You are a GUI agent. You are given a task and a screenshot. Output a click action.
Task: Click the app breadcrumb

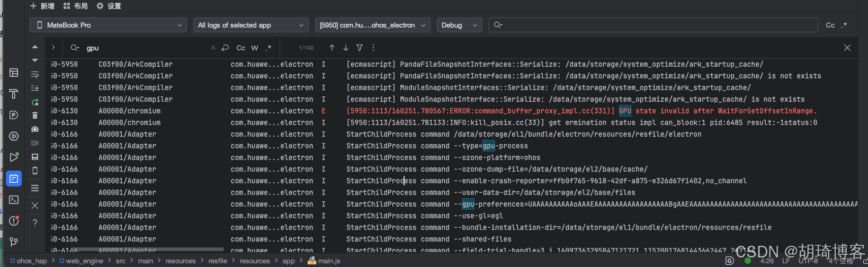pyautogui.click(x=289, y=261)
